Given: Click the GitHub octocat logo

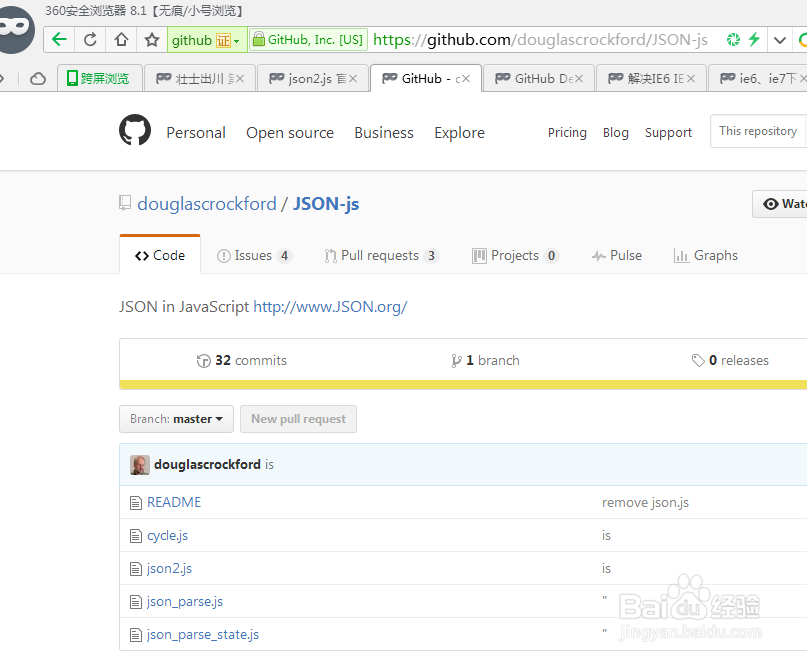Looking at the screenshot, I should click(135, 129).
